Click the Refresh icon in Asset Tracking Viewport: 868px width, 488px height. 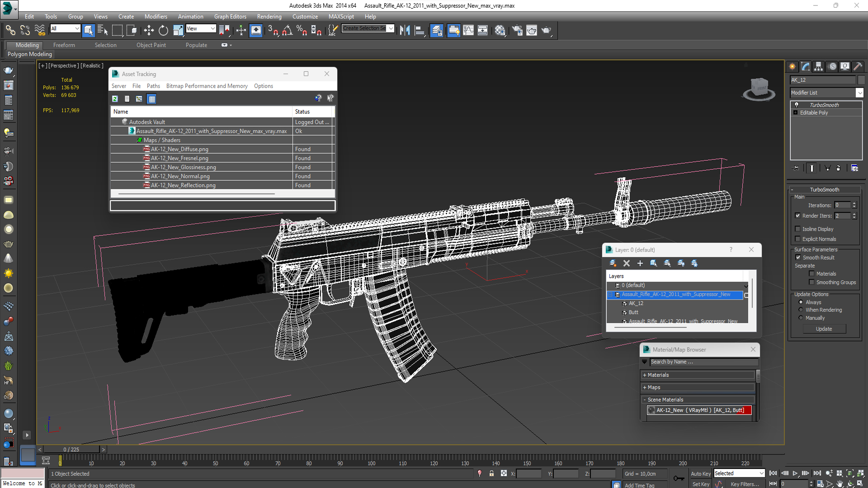115,99
